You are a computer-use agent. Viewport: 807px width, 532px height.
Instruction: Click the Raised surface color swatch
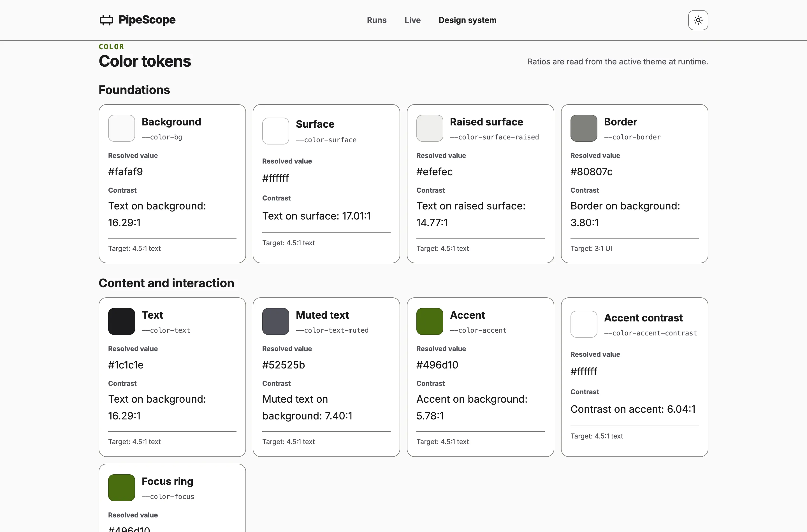click(x=430, y=128)
